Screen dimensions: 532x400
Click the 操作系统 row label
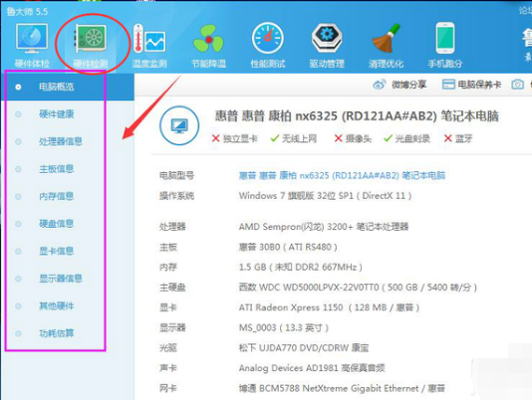tap(176, 196)
